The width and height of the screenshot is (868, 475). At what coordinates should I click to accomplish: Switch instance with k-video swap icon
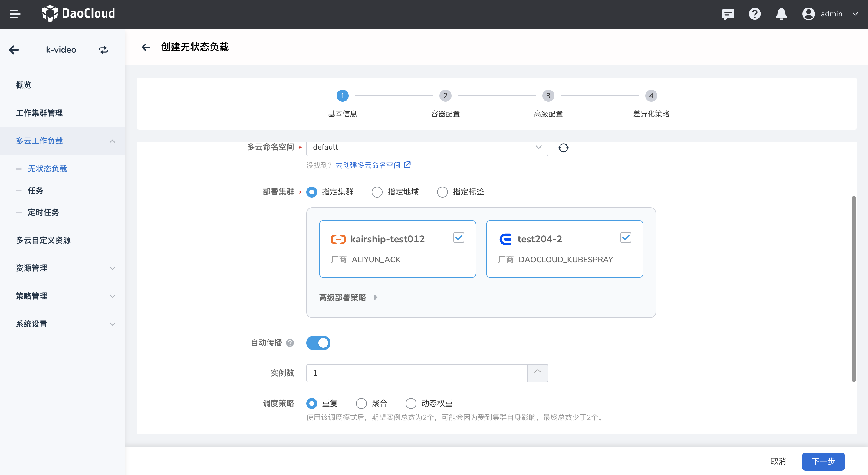[x=104, y=50]
